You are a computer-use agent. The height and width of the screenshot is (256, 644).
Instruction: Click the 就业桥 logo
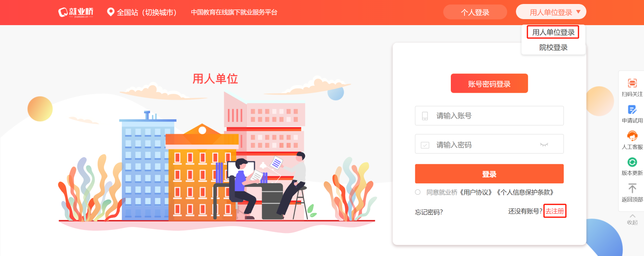[76, 12]
